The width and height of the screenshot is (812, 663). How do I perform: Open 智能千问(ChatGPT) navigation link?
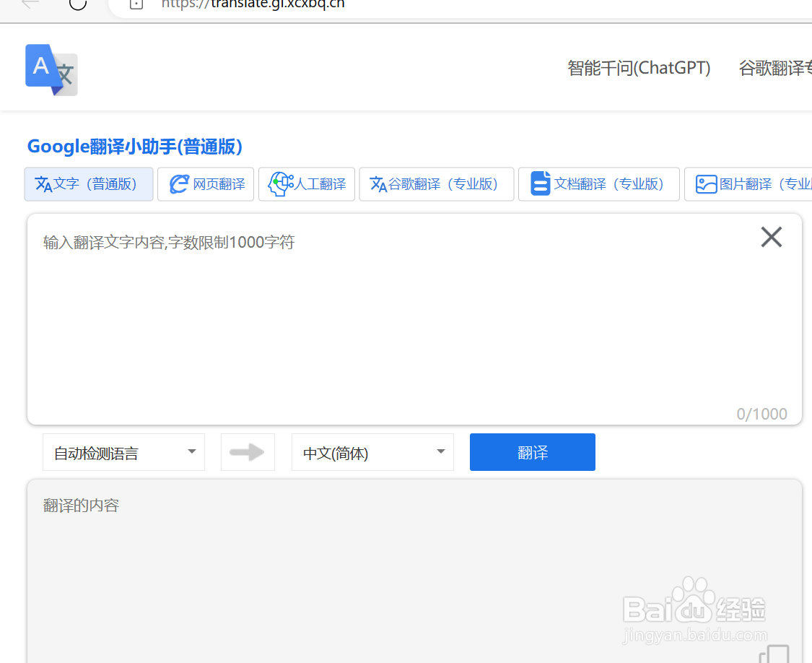(639, 68)
